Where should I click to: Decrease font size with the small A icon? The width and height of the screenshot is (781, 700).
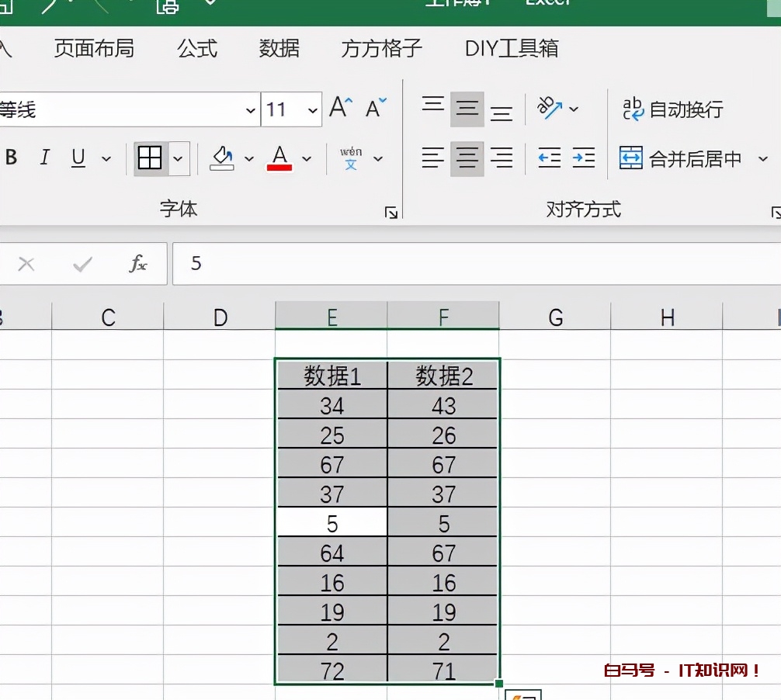click(x=376, y=109)
